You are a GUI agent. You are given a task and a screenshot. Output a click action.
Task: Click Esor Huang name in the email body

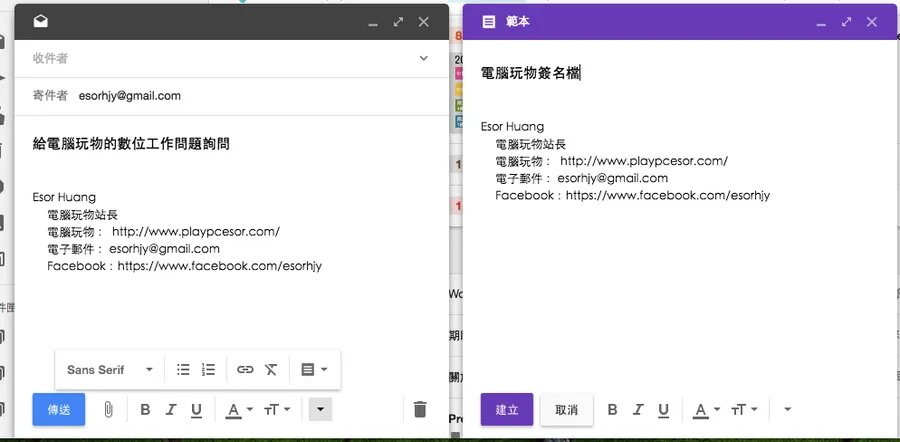(x=64, y=197)
